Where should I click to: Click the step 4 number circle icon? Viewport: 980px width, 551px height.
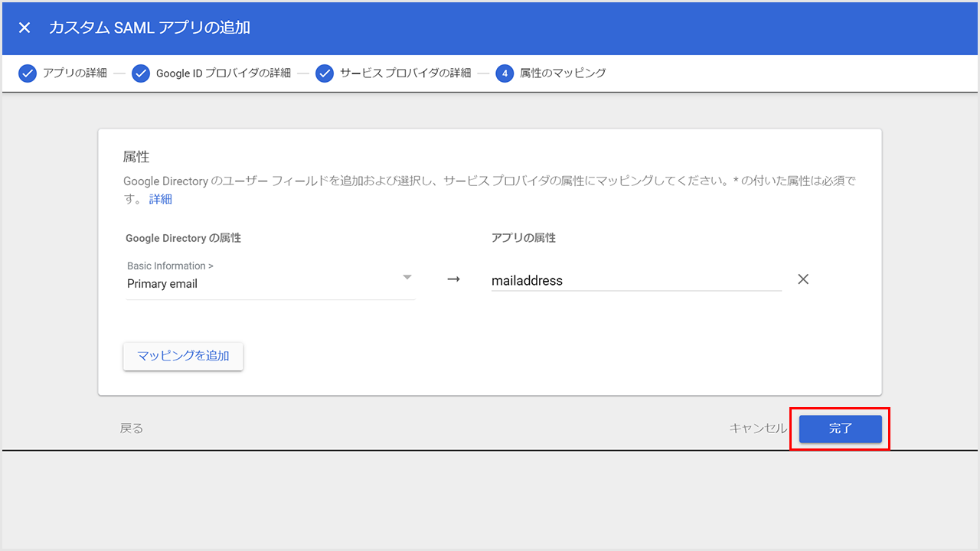coord(505,73)
